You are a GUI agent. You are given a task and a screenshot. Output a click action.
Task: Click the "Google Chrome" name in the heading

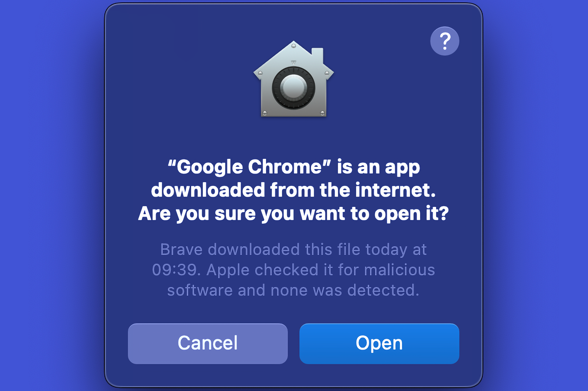coord(249,167)
